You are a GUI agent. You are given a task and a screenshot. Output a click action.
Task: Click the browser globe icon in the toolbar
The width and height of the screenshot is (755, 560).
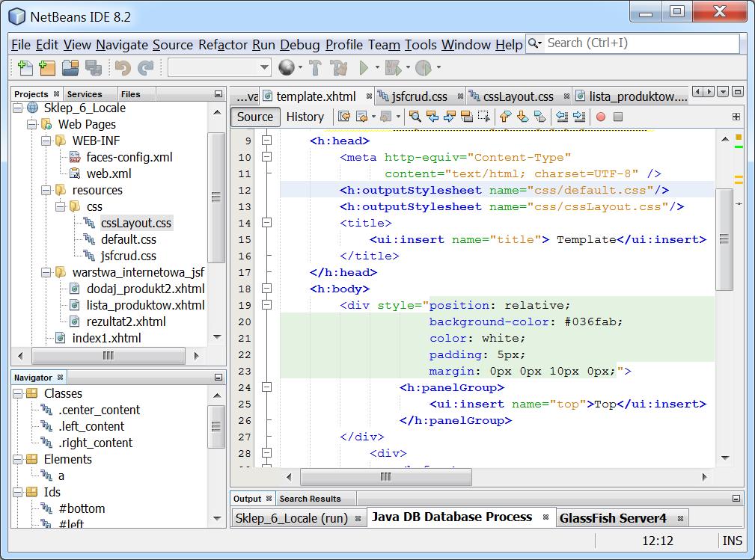pos(287,68)
